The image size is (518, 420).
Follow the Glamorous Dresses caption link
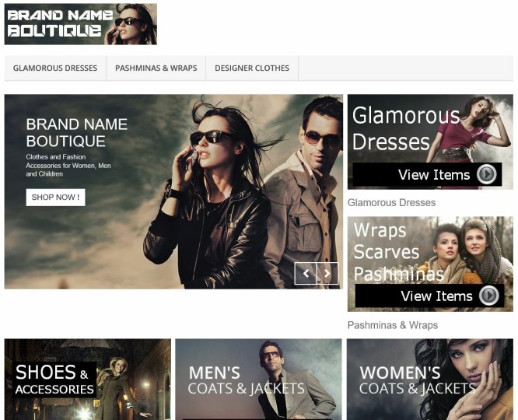pos(391,202)
